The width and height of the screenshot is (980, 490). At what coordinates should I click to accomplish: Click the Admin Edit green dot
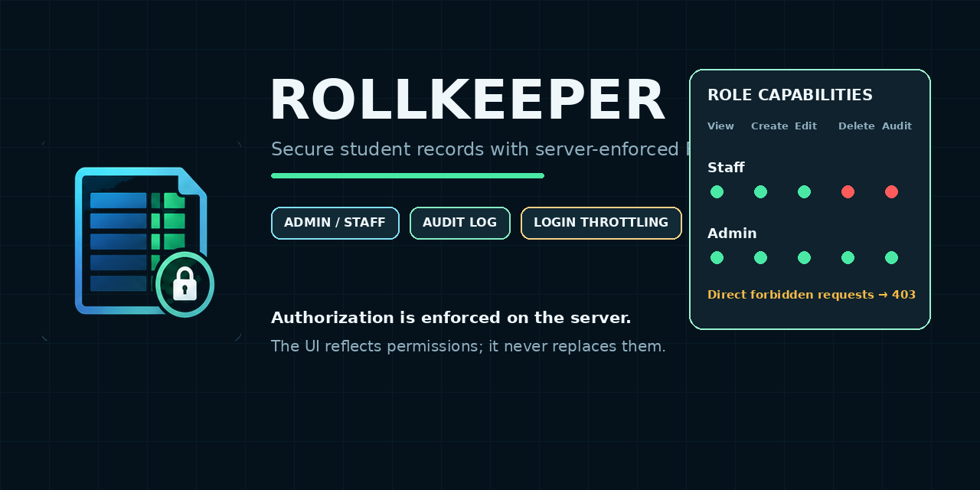(804, 258)
